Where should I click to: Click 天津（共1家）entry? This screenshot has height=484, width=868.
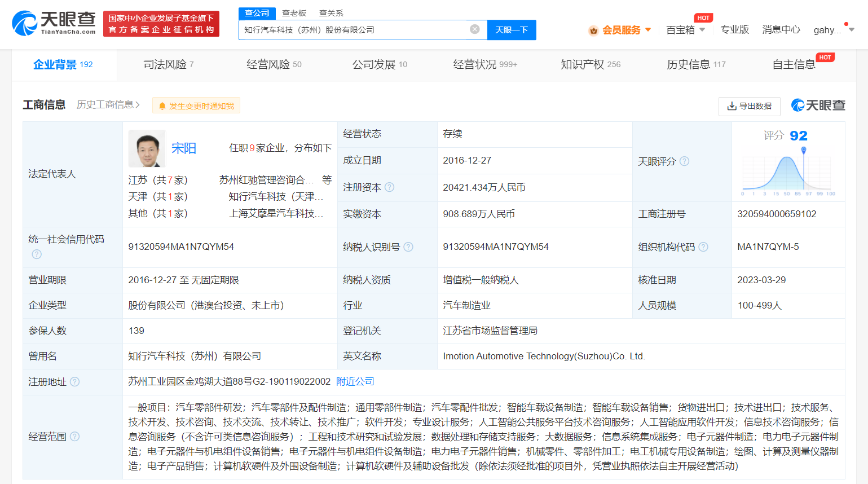tap(158, 197)
